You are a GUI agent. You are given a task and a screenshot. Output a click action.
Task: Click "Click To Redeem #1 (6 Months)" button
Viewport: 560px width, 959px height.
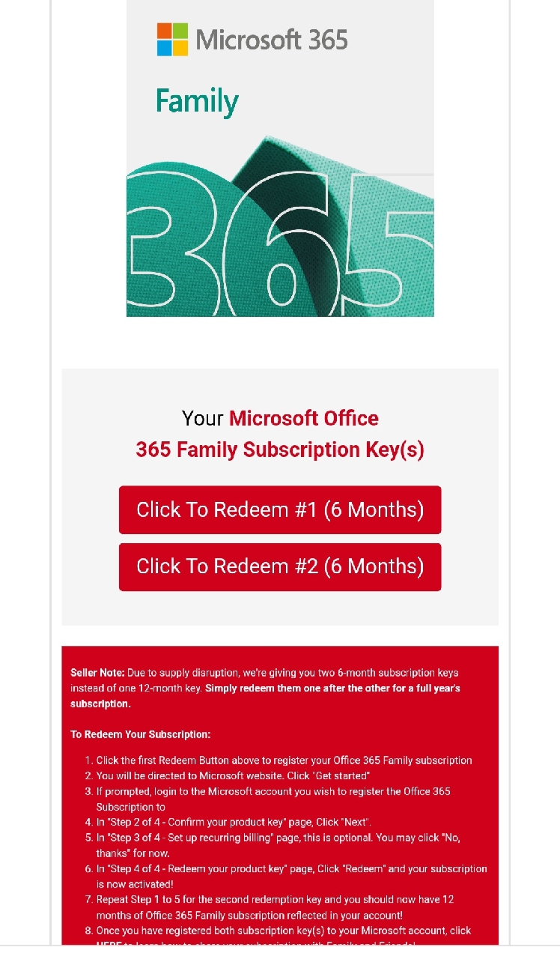tap(280, 509)
